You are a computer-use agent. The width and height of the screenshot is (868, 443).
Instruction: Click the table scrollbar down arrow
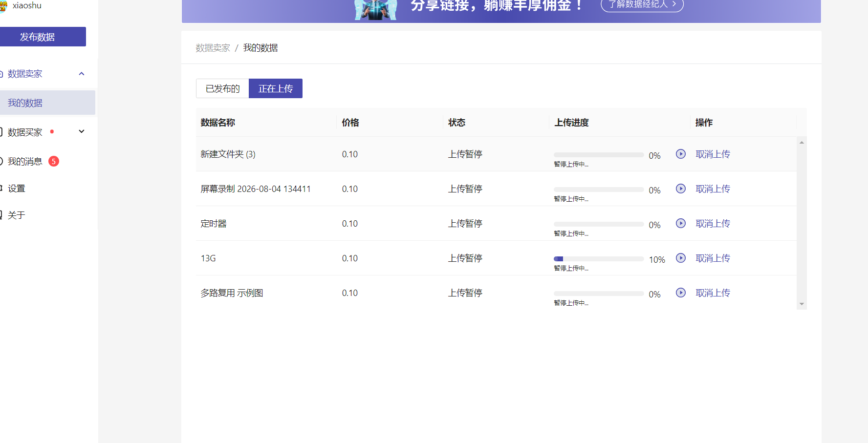(802, 304)
